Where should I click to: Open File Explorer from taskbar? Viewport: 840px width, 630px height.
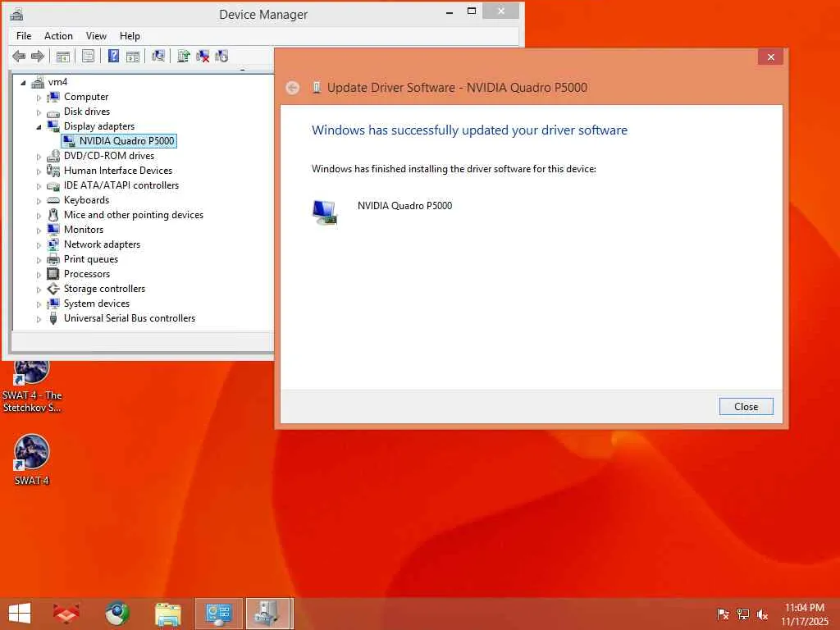click(168, 614)
